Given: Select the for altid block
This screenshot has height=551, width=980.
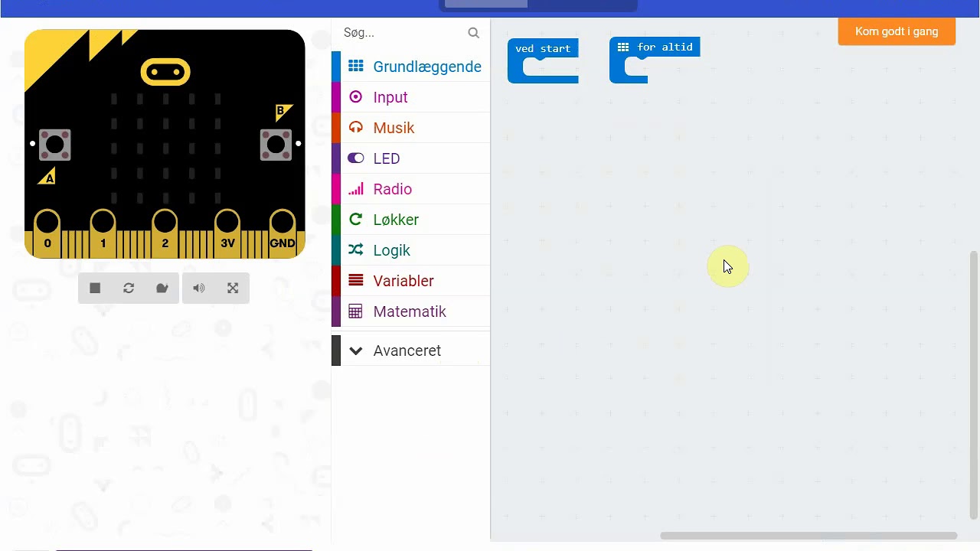Looking at the screenshot, I should point(655,47).
